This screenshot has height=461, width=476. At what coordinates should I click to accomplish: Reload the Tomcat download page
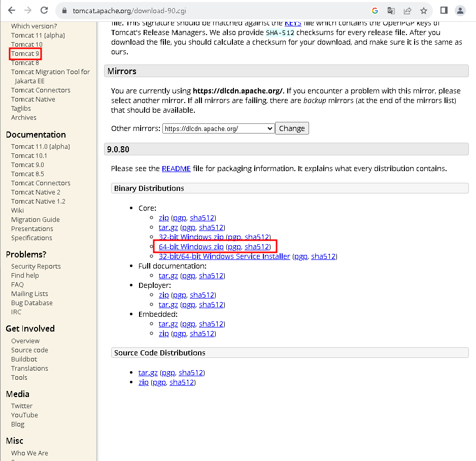pos(44,11)
